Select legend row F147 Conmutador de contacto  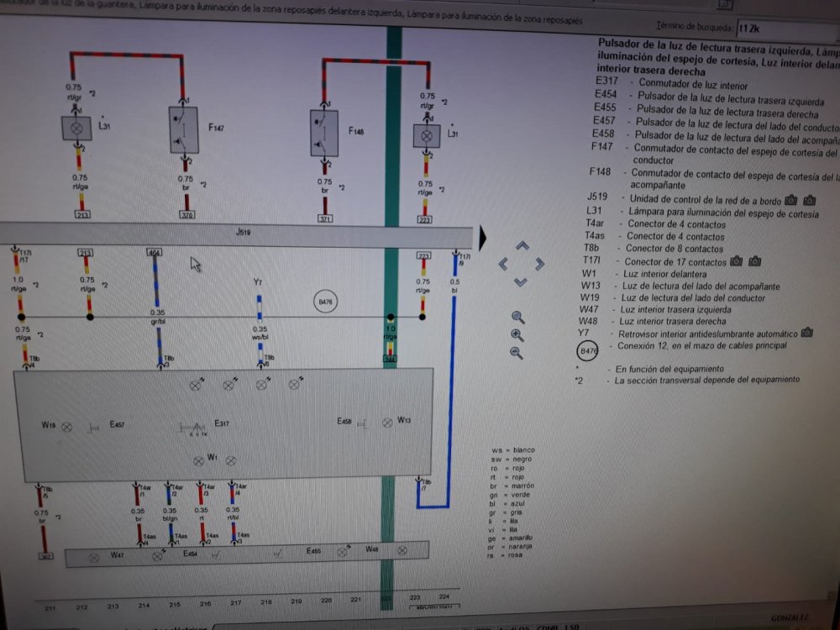(x=715, y=152)
